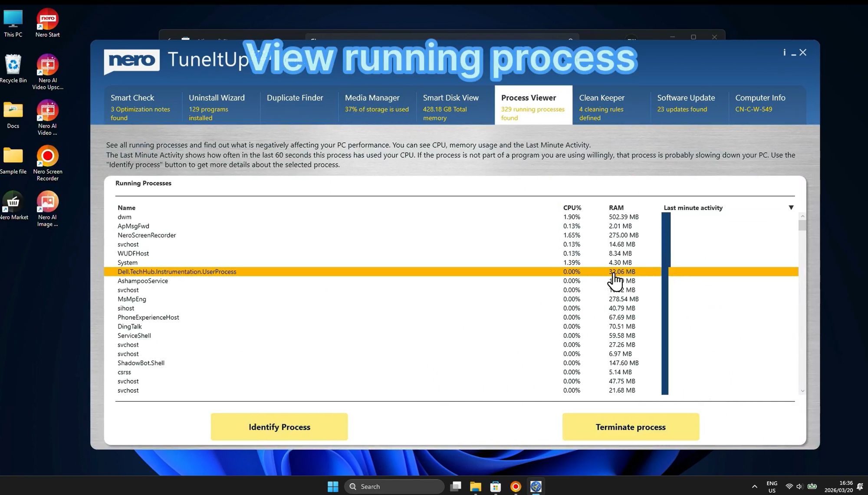Expand hidden icons in the system tray
Viewport: 868px width, 495px height.
(x=754, y=486)
